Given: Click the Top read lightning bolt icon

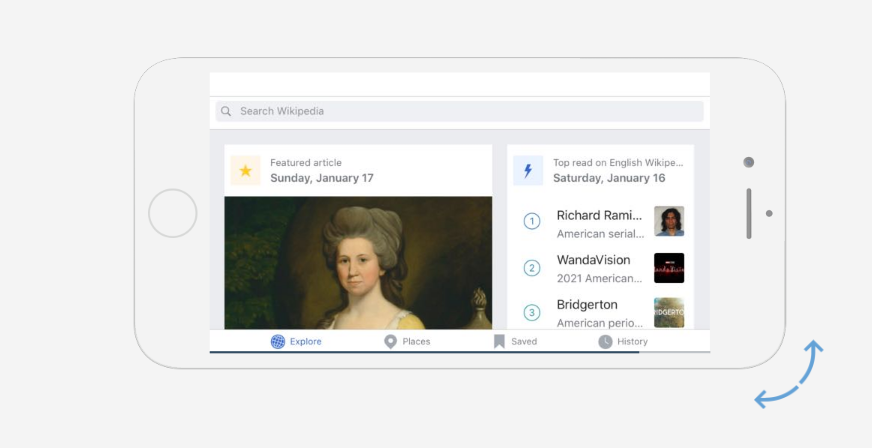Looking at the screenshot, I should point(528,171).
